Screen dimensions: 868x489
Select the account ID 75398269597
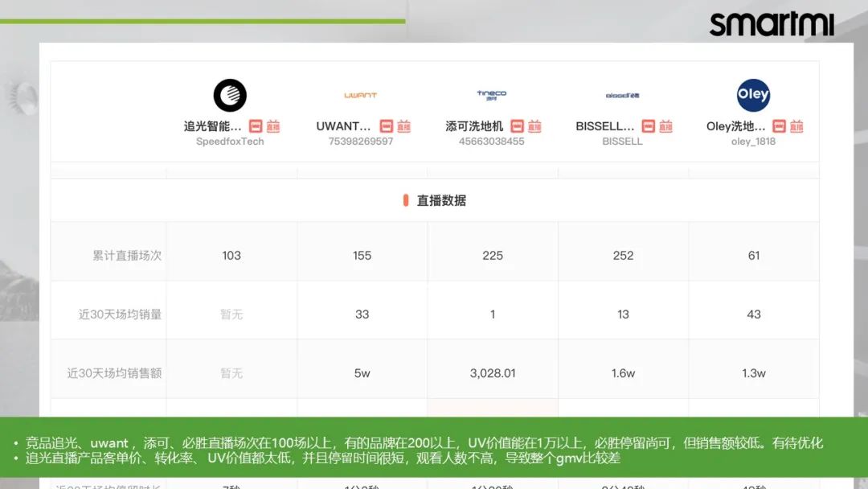coord(360,142)
